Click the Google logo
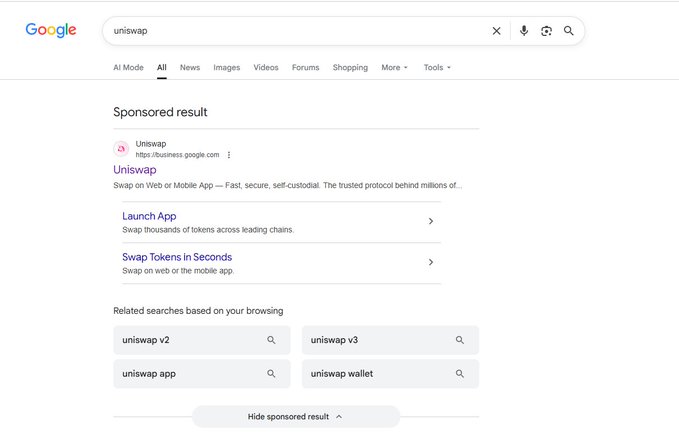 coord(51,30)
